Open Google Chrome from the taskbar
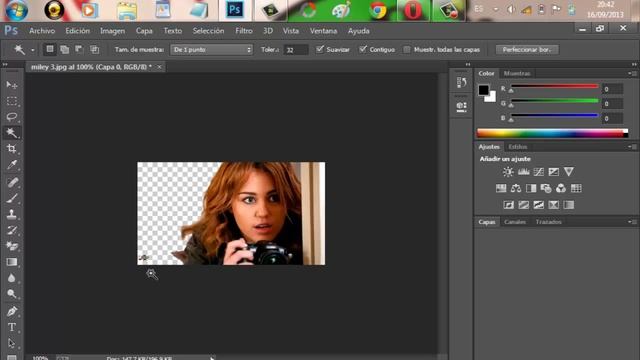The height and width of the screenshot is (360, 640). 378,11
